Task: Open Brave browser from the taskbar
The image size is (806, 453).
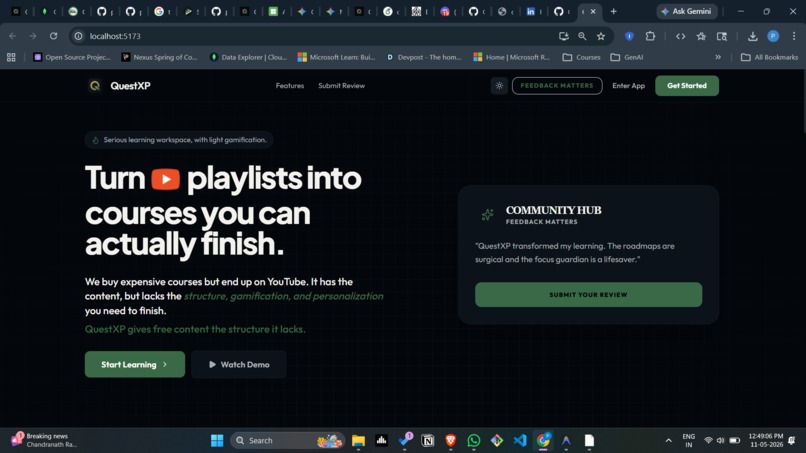Action: point(451,441)
